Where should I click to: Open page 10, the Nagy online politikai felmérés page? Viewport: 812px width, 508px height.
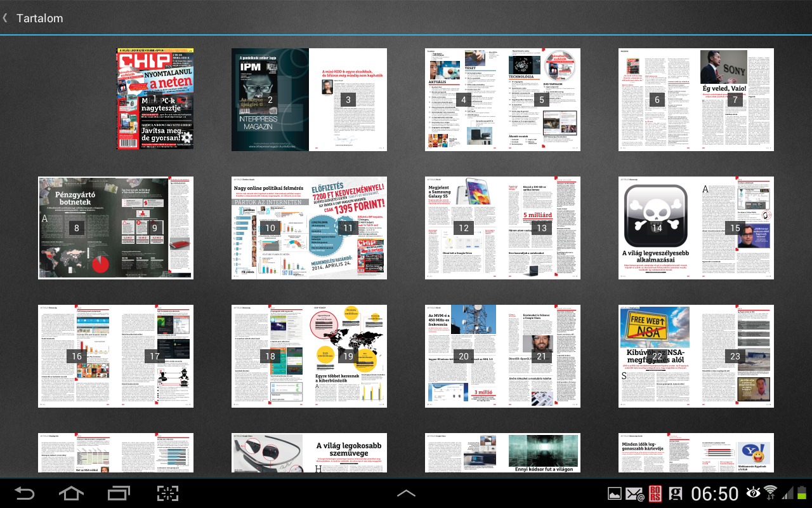(270, 228)
